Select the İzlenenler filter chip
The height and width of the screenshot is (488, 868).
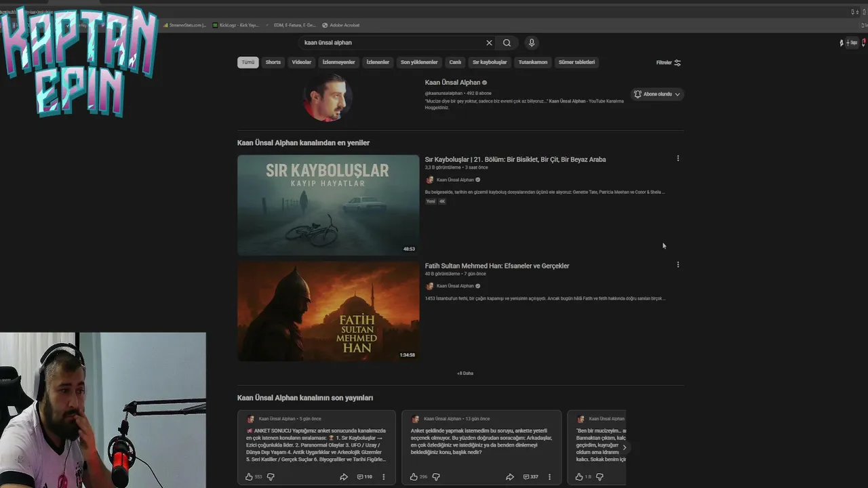[378, 62]
